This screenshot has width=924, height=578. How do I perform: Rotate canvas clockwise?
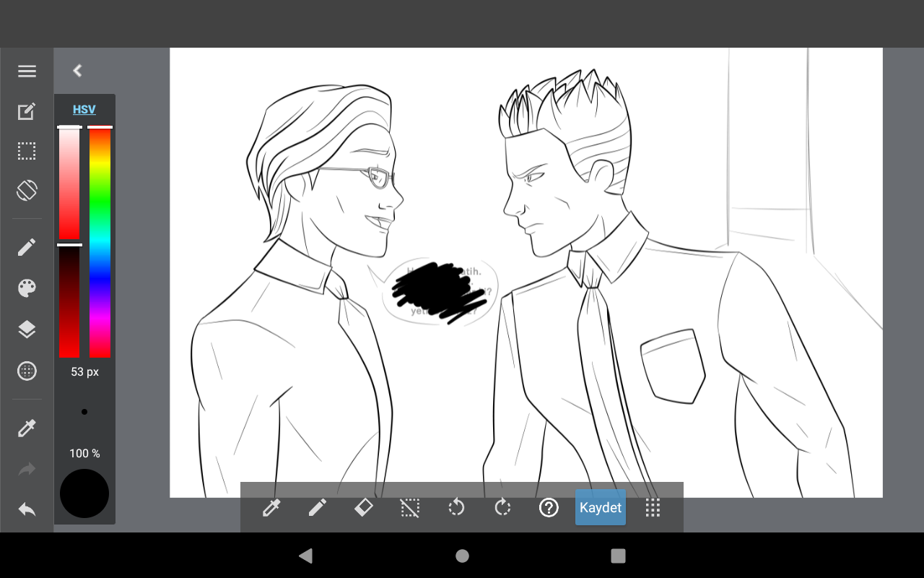(x=502, y=508)
